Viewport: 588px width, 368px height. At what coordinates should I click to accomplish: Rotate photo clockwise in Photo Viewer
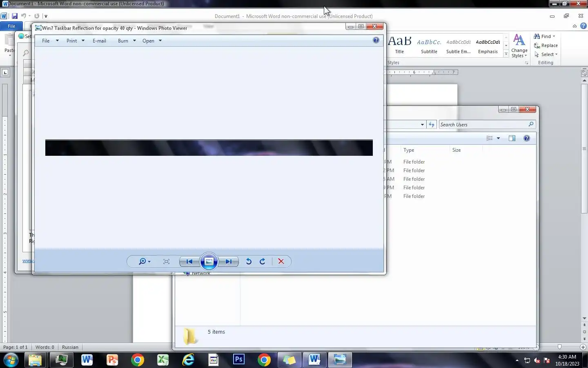pos(263,262)
